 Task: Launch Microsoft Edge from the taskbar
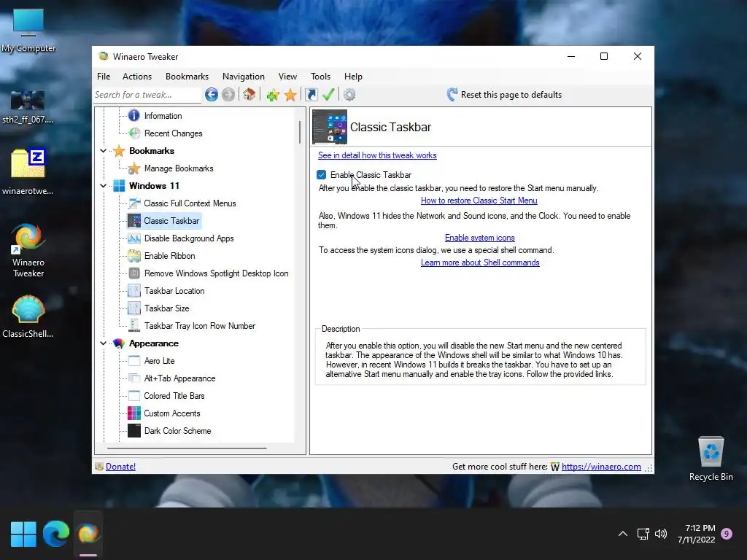[55, 534]
